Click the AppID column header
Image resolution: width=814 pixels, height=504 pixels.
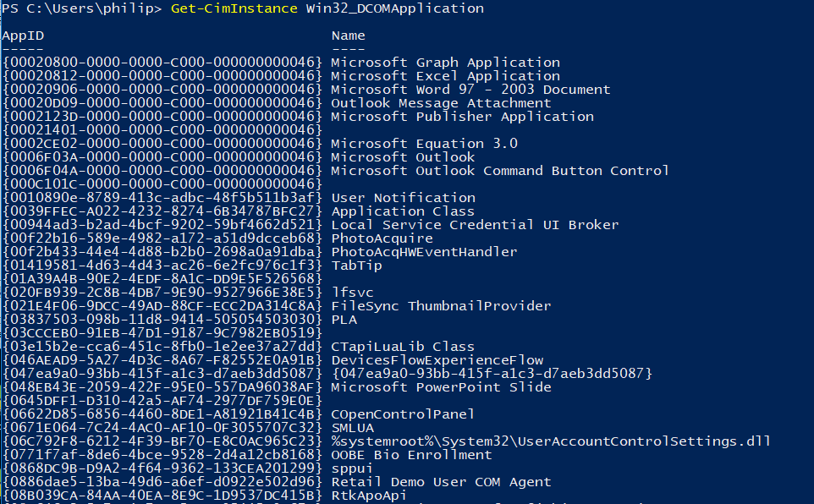click(x=23, y=36)
